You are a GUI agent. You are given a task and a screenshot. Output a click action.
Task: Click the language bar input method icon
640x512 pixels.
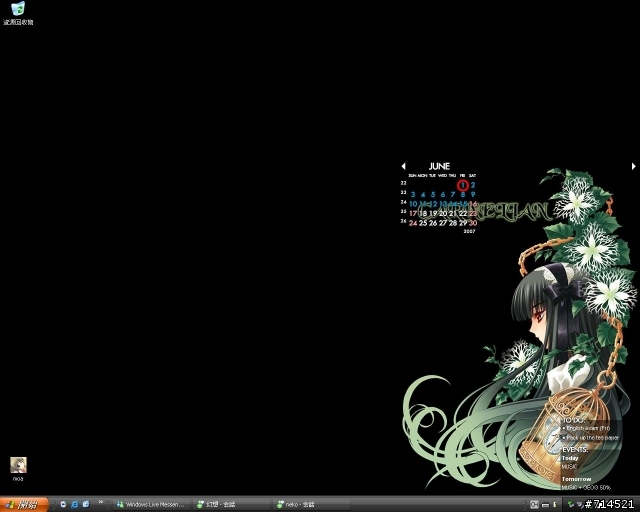coord(534,505)
